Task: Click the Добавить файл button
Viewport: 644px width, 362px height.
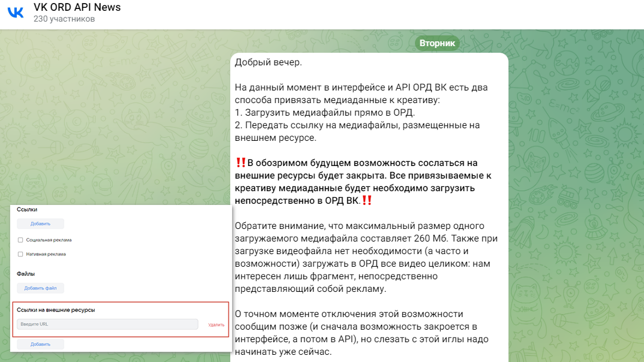Action: click(40, 288)
